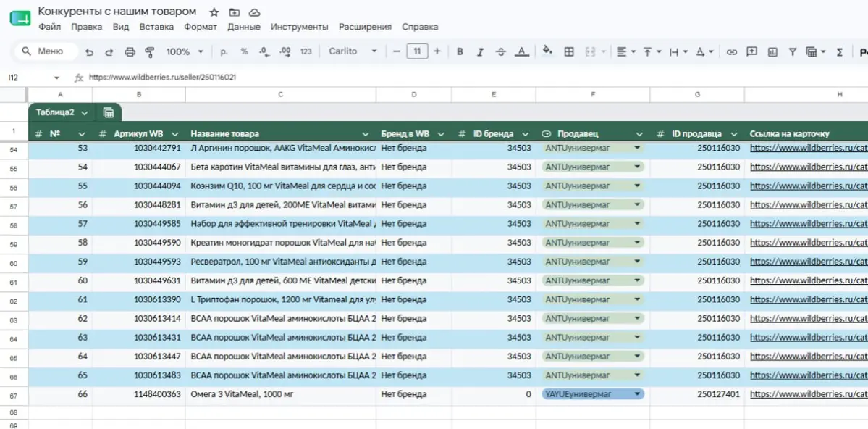Open the Файл menu
Viewport: 868px width, 429px height.
click(x=50, y=27)
